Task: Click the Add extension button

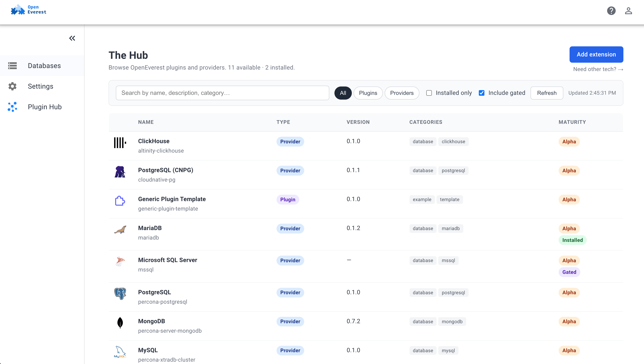Action: click(x=596, y=54)
